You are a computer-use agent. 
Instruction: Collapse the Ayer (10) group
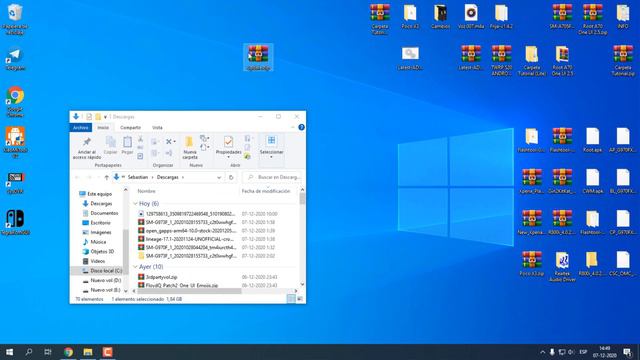point(136,267)
